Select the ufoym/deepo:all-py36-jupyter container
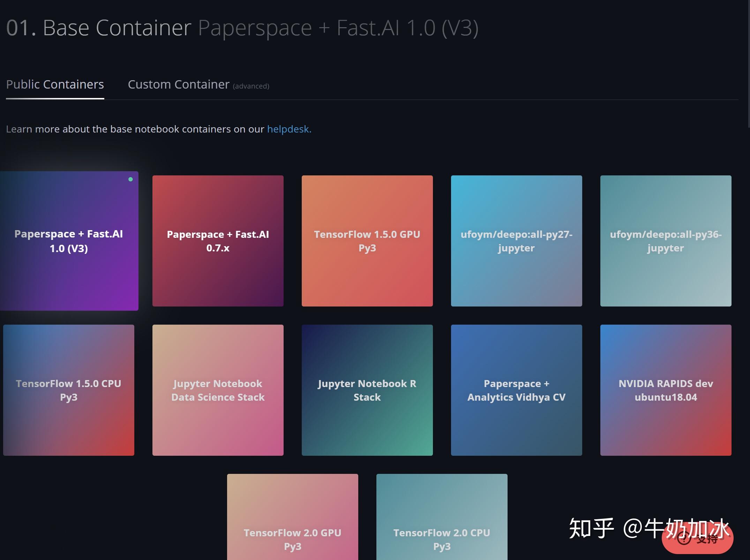Viewport: 750px width, 560px height. tap(665, 241)
